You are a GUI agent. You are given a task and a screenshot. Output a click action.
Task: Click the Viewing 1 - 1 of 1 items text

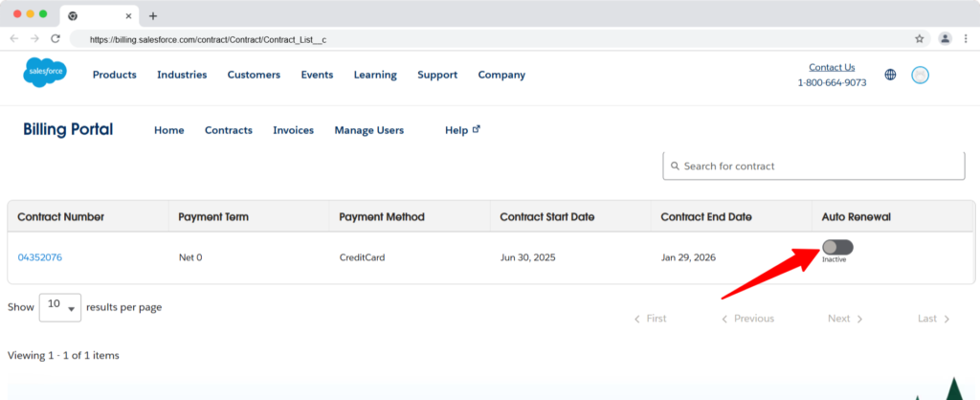[63, 356]
